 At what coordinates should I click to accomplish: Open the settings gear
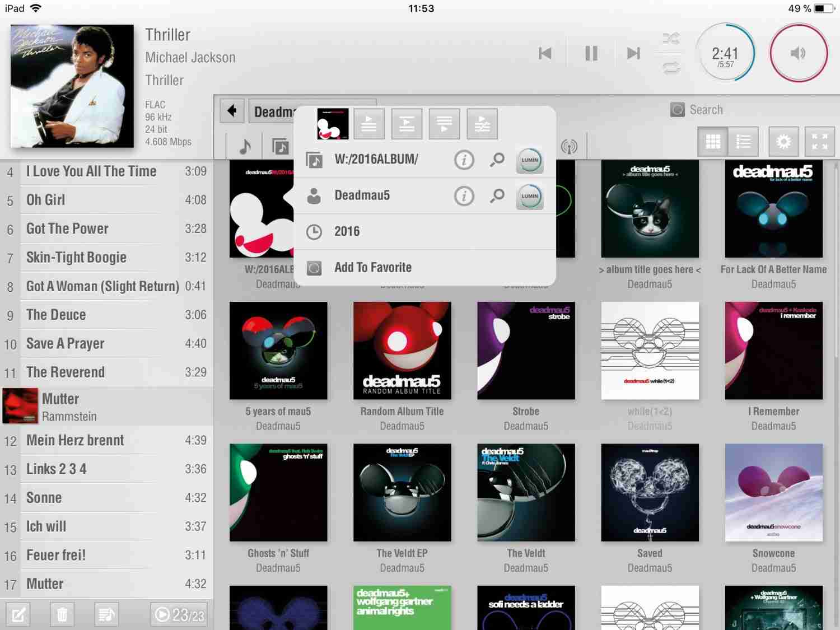click(783, 142)
